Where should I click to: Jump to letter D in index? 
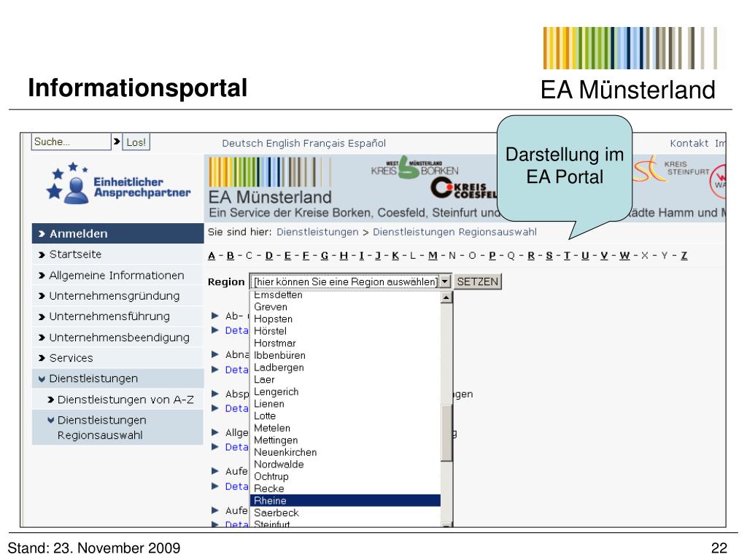click(x=269, y=256)
